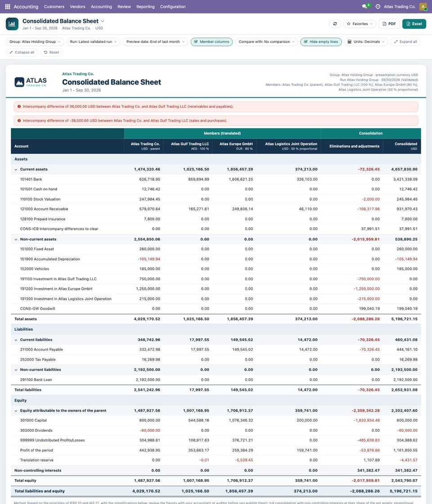This screenshot has height=504, width=432.
Task: Open the user avatar menu
Action: 423,6
